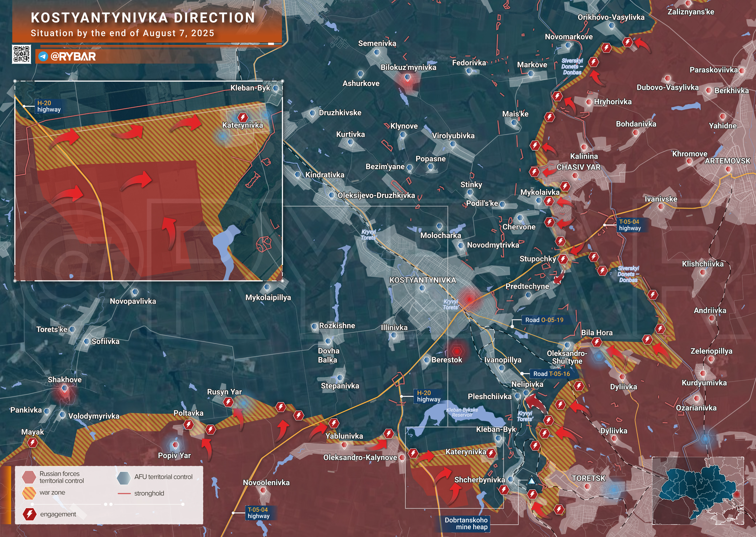Viewport: 756px width, 537px height.
Task: Click the 'Situation by the end of August 7, 2025' subtitle
Action: coord(122,33)
